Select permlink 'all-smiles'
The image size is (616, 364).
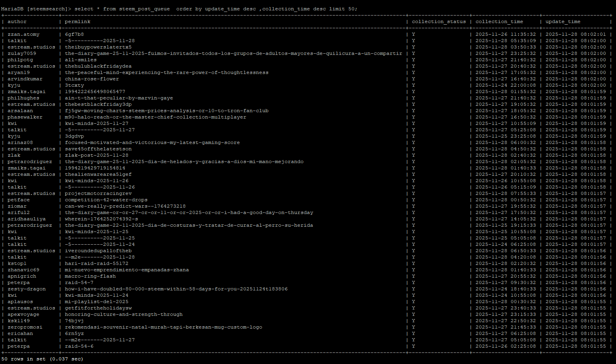pyautogui.click(x=81, y=60)
